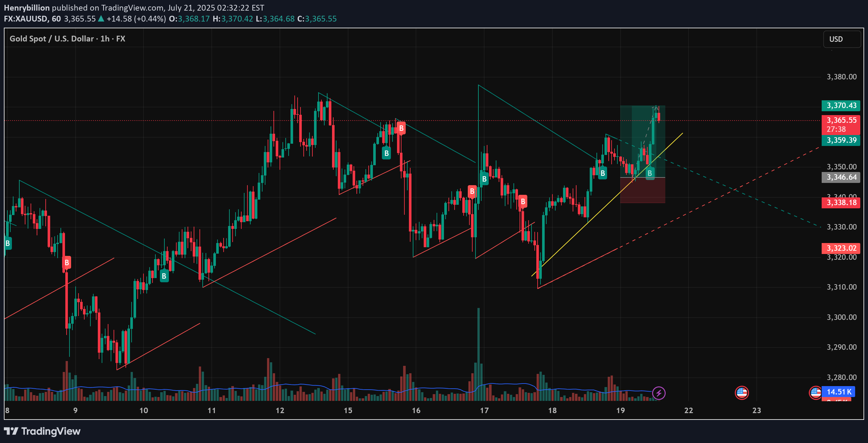Click the green B marker at the chart's left edge
The width and height of the screenshot is (868, 443).
tap(7, 243)
